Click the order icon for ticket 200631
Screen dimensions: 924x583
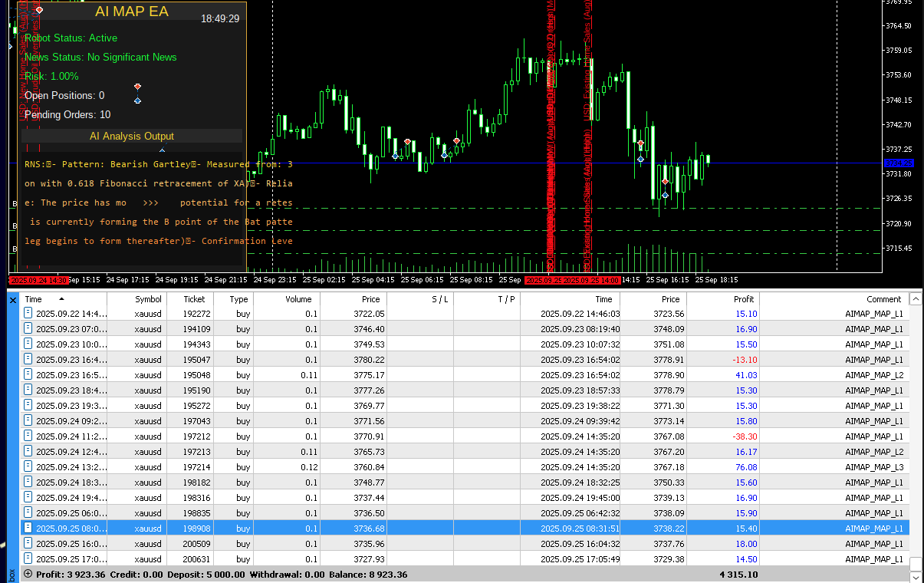pos(28,558)
